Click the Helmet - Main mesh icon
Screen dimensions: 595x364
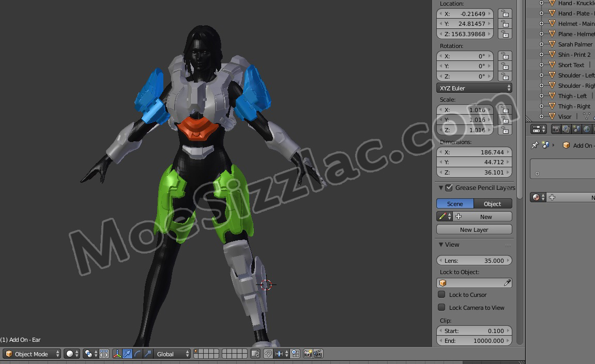pos(552,24)
